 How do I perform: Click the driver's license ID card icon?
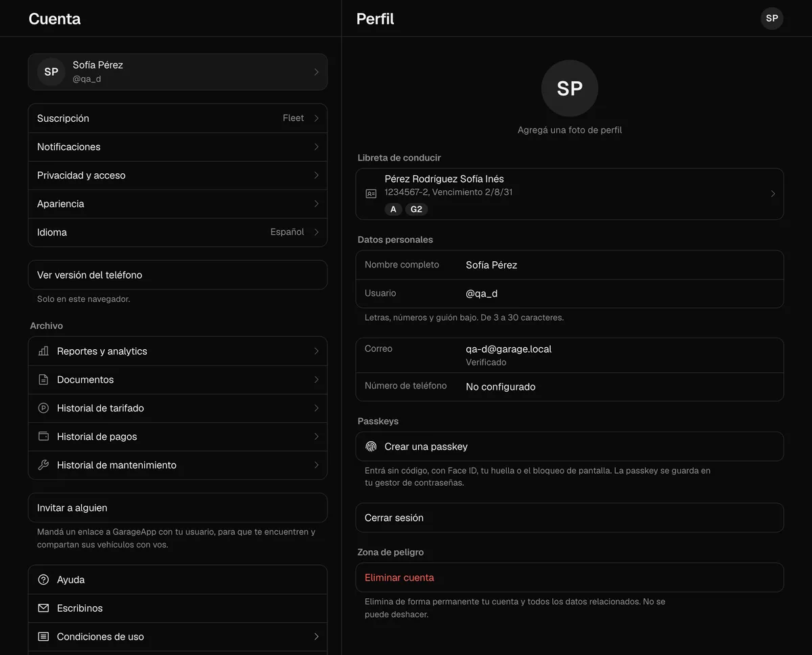[371, 194]
